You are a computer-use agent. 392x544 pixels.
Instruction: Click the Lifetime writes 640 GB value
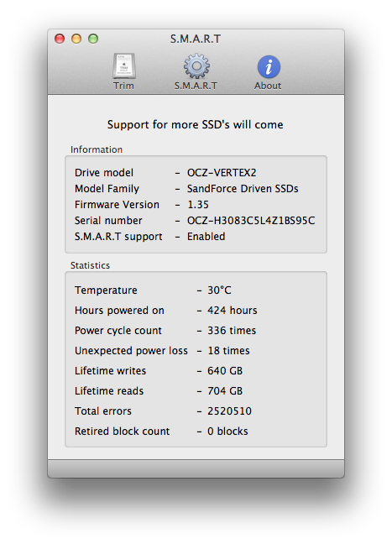[225, 371]
